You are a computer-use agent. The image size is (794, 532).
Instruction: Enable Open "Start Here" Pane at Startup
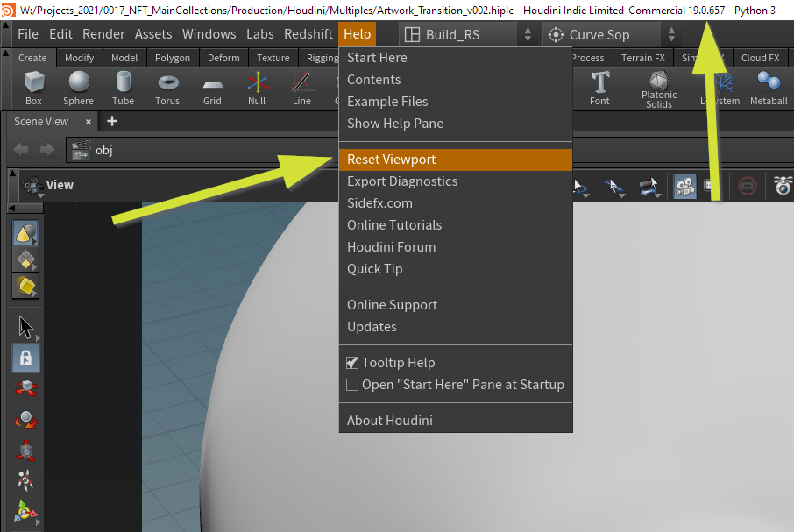pos(352,385)
